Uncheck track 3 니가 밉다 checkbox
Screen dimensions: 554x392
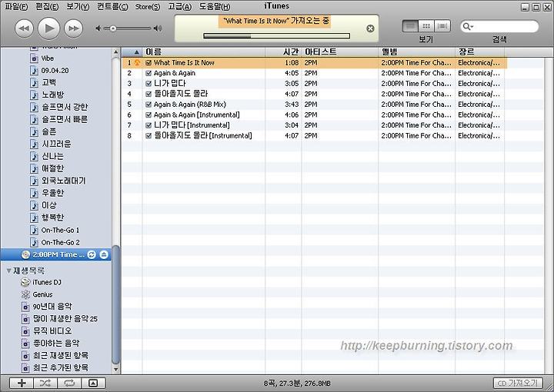(x=149, y=84)
